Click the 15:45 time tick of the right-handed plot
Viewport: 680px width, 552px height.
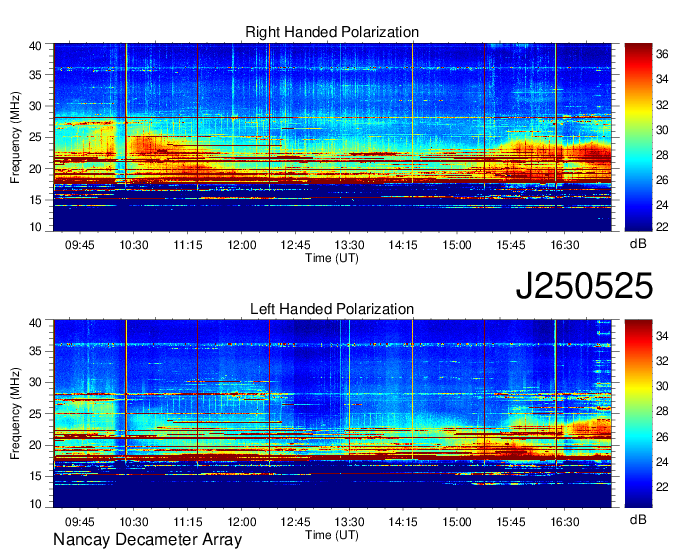click(x=510, y=245)
